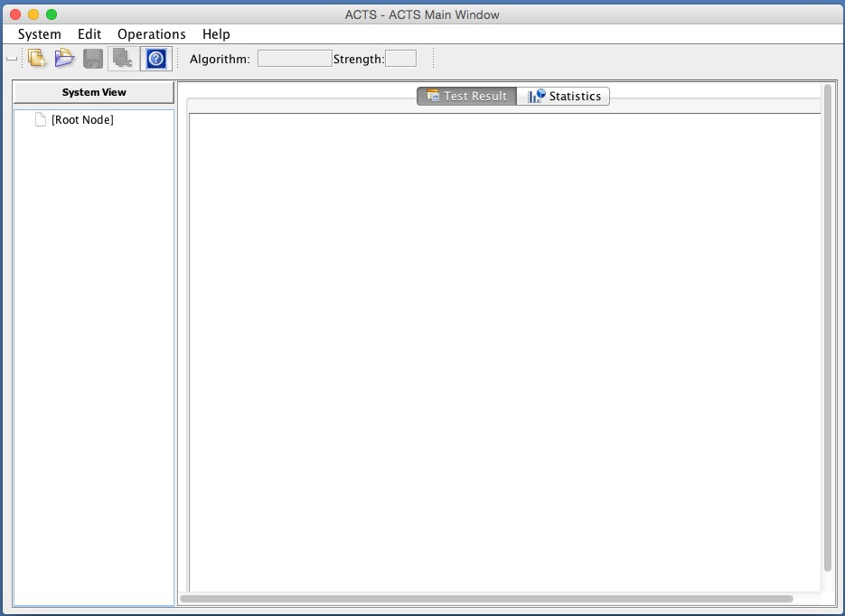Open the Help menu
Viewport: 845px width, 616px height.
[216, 34]
